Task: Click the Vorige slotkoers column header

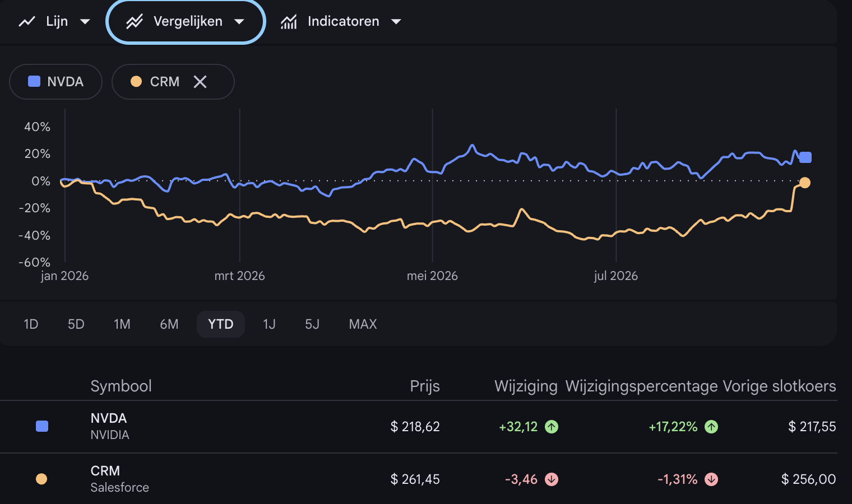Action: point(779,386)
